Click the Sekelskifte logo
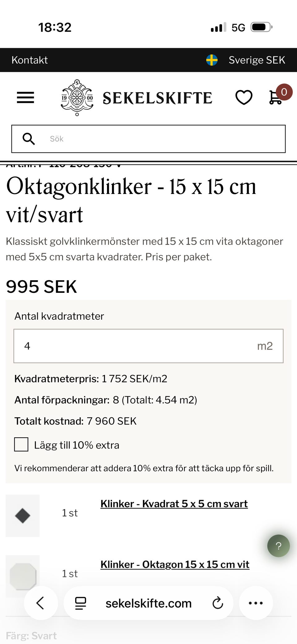Image resolution: width=297 pixels, height=644 pixels. coord(136,98)
